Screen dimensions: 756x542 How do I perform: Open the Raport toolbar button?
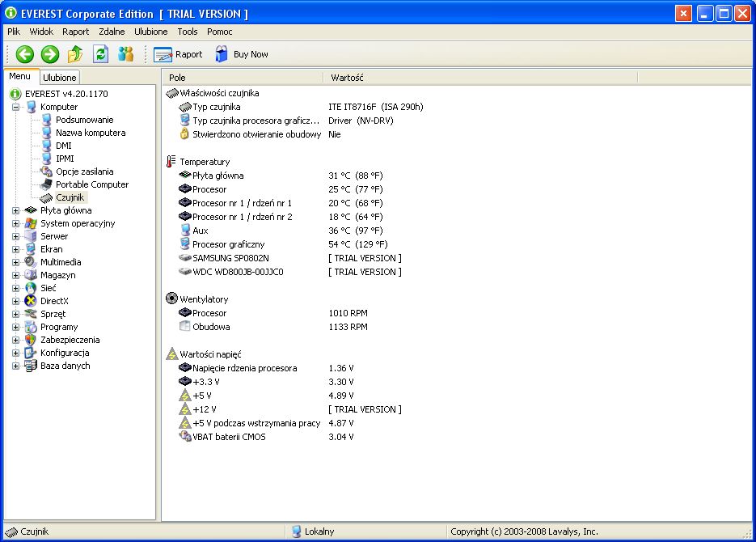point(178,54)
